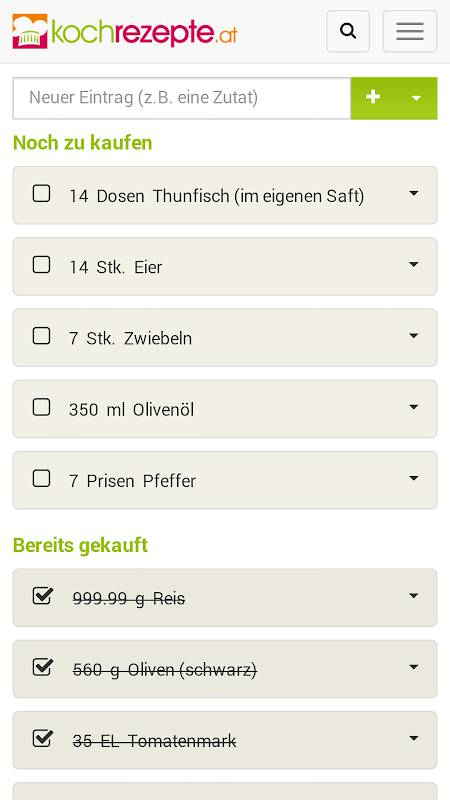The image size is (450, 800).
Task: Check the Thunfisch (im eigenen Saft) checkbox
Action: pyautogui.click(x=41, y=194)
